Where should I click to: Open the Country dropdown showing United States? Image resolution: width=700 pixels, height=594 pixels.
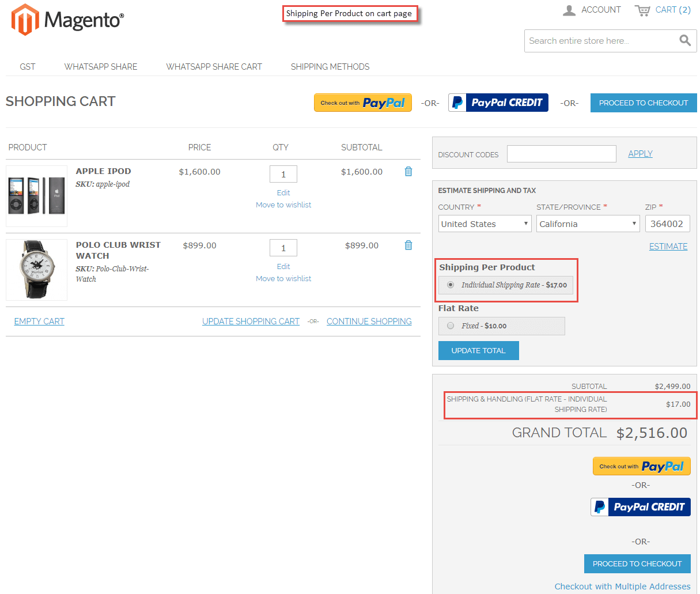pyautogui.click(x=485, y=224)
